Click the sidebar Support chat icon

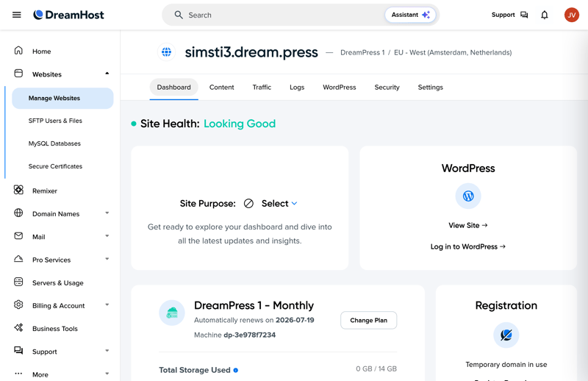(18, 351)
